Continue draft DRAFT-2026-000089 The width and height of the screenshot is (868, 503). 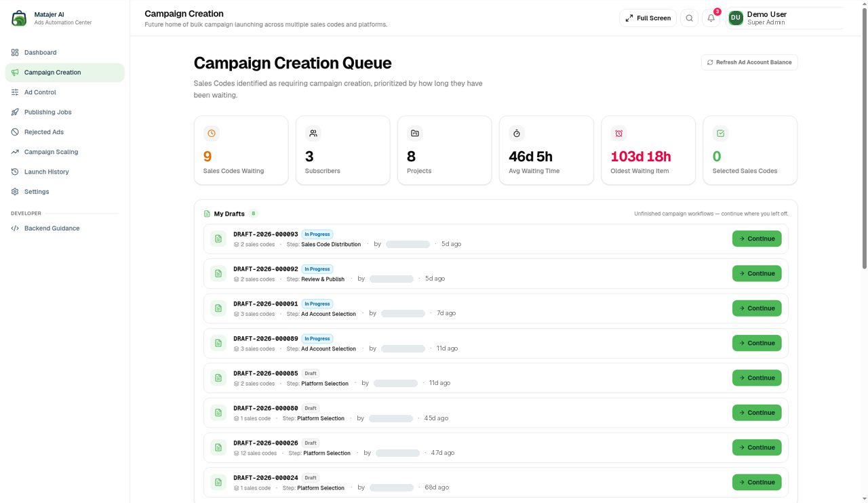[x=757, y=343]
